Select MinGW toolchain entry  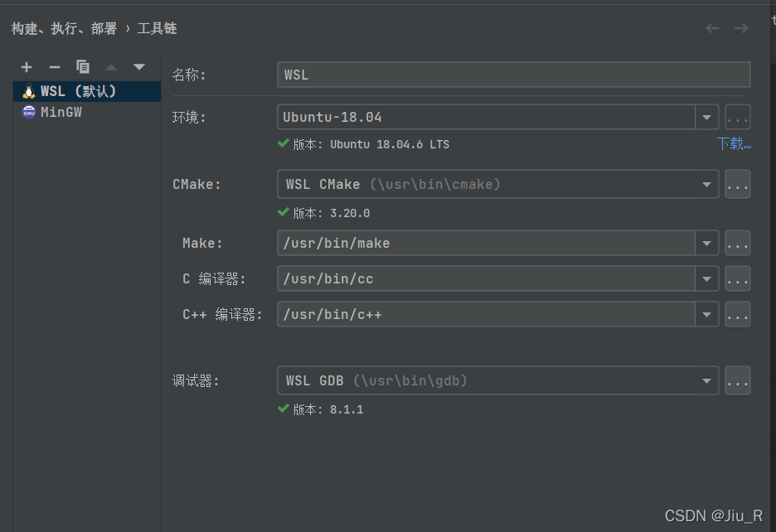tap(87, 113)
